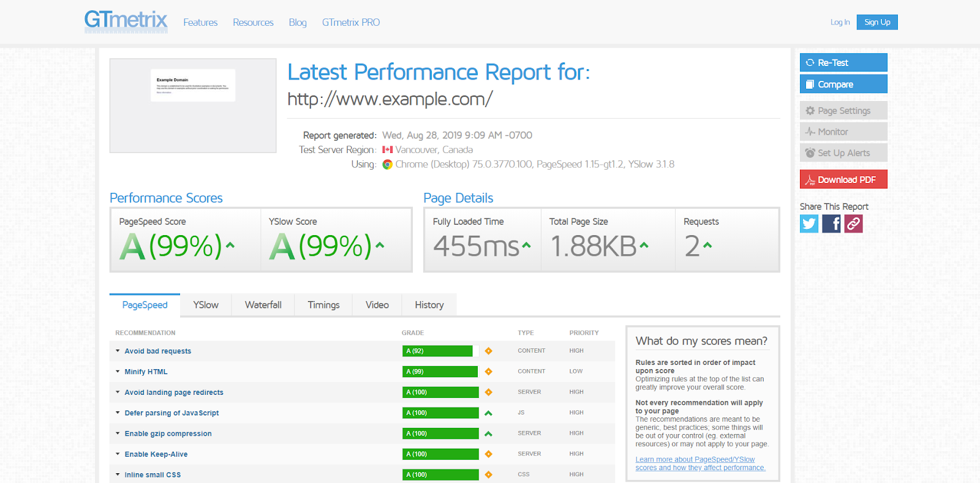Expand the Avoid bad requests recommendation

[118, 351]
